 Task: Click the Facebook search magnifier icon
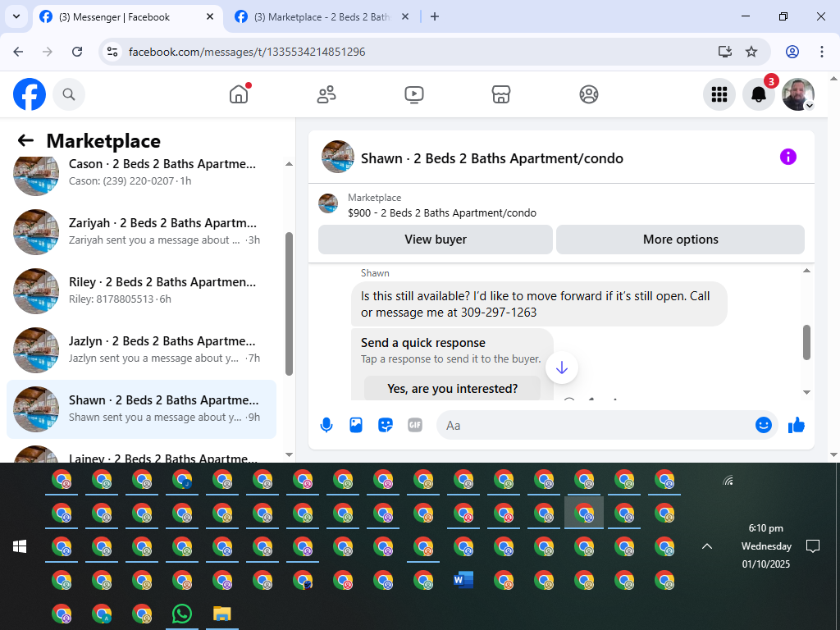tap(69, 94)
